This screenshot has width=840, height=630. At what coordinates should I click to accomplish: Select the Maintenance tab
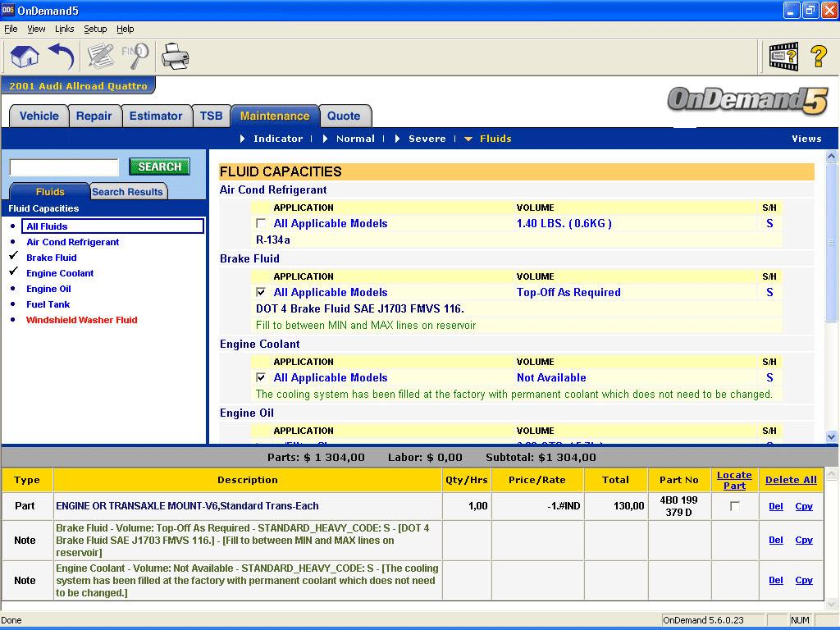tap(275, 116)
